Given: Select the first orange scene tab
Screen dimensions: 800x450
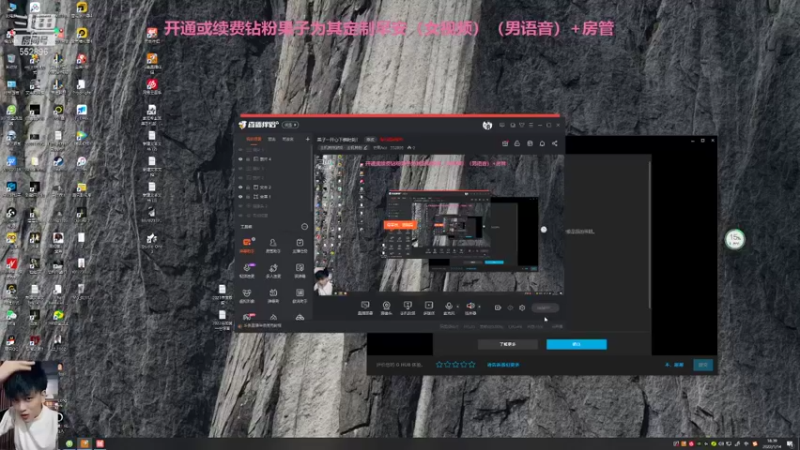Looking at the screenshot, I should 254,139.
